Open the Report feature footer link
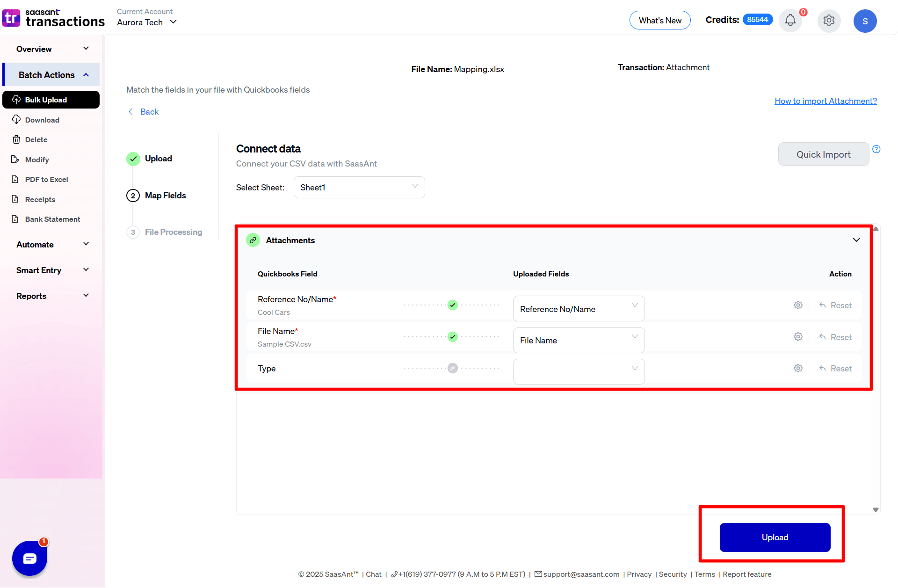 [x=747, y=574]
